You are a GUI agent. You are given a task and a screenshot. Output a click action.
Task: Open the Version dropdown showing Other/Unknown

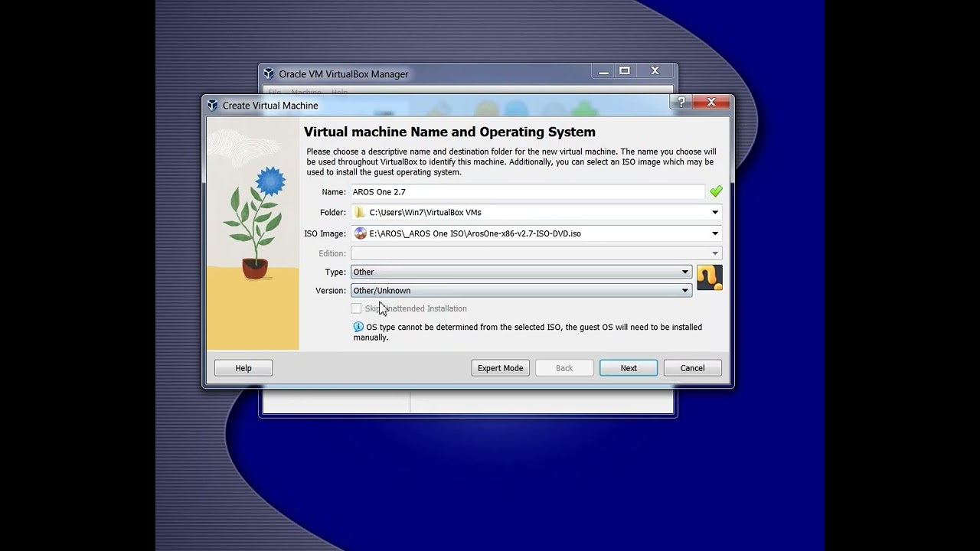coord(521,290)
